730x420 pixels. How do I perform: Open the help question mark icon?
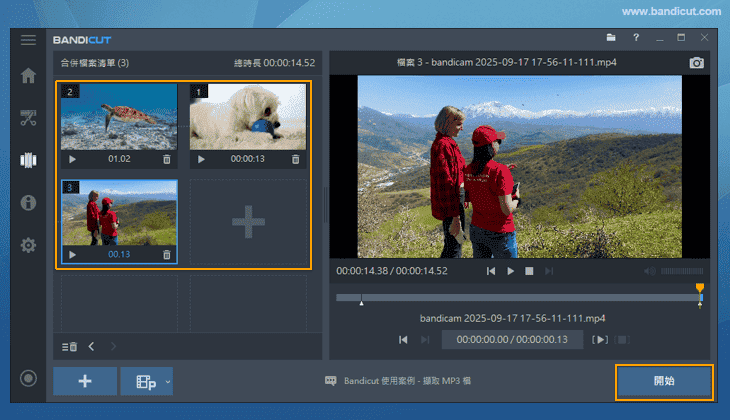point(636,38)
